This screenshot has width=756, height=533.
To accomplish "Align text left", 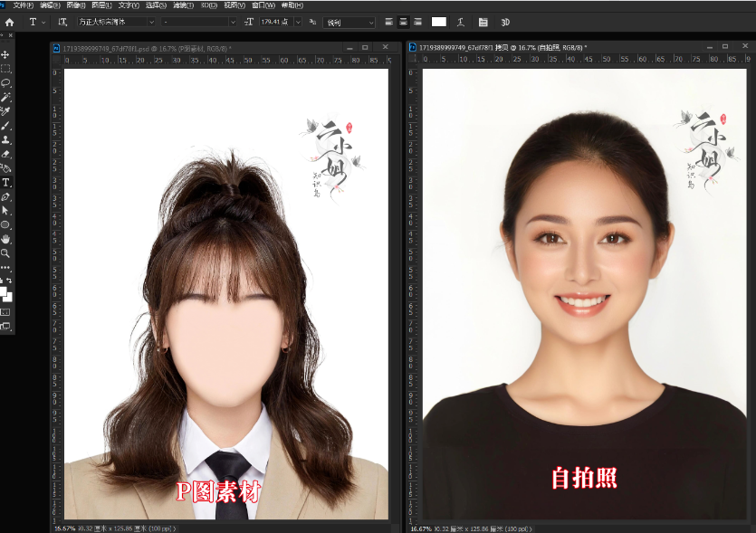I will 388,22.
